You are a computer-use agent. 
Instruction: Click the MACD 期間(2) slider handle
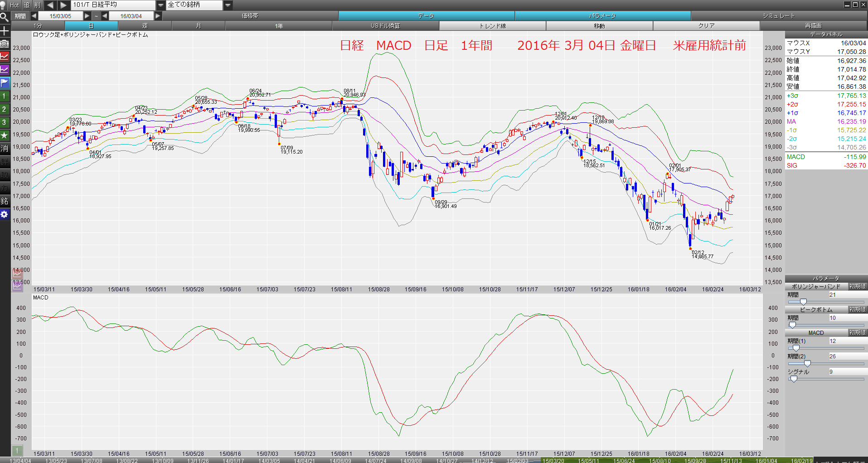[x=807, y=363]
